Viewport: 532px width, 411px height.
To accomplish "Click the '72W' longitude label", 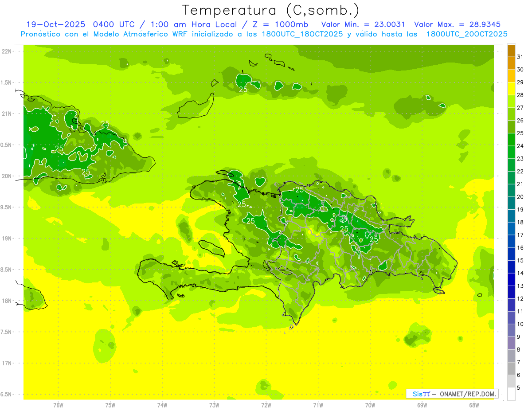I will click(266, 405).
